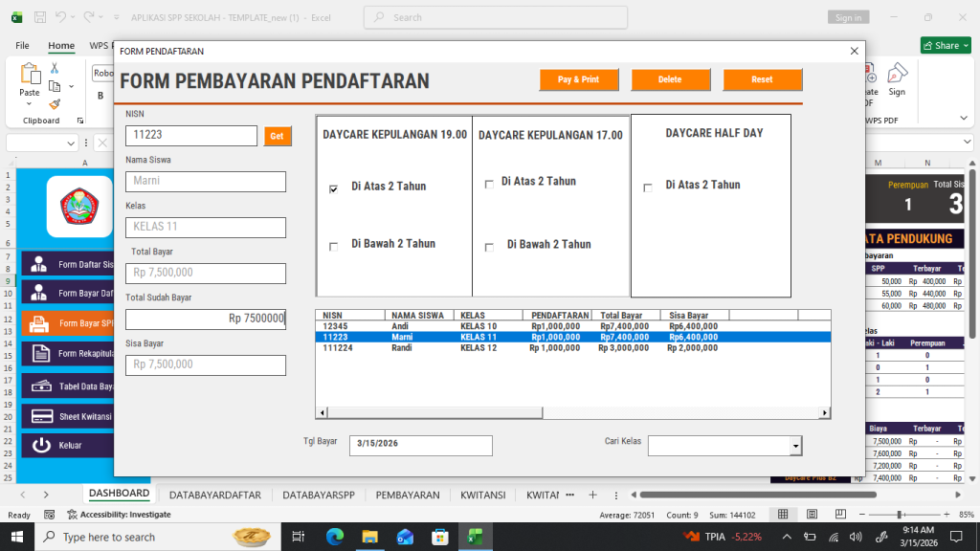980x551 pixels.
Task: Click the Form Rekapitulasi document icon
Action: [x=40, y=355]
